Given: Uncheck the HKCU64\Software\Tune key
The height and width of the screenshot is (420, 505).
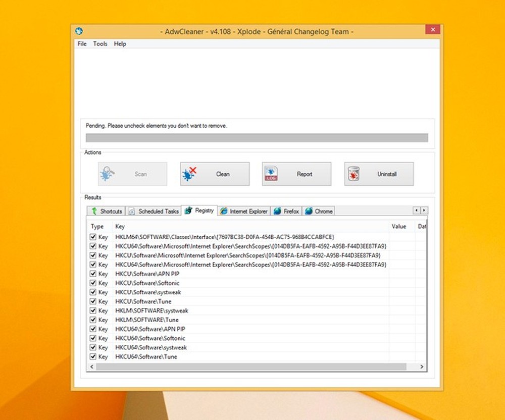Looking at the screenshot, I should click(x=93, y=356).
